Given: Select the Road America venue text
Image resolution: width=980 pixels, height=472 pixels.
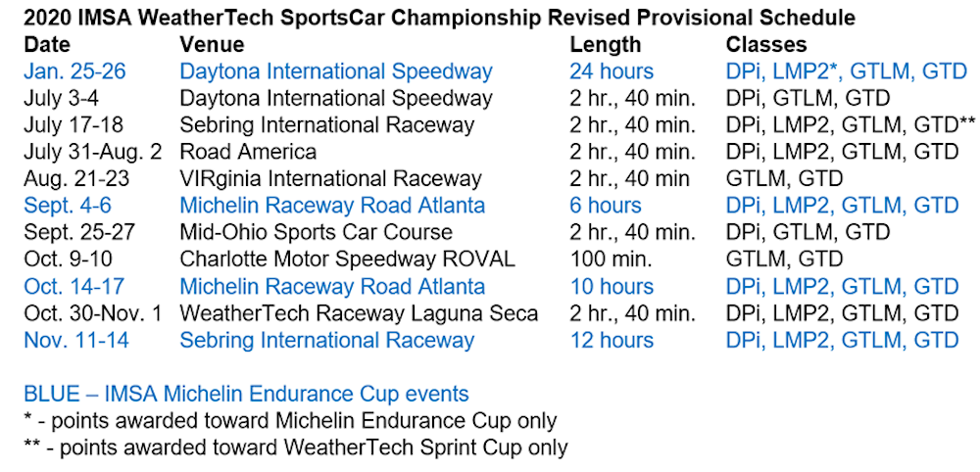Looking at the screenshot, I should click(247, 152).
